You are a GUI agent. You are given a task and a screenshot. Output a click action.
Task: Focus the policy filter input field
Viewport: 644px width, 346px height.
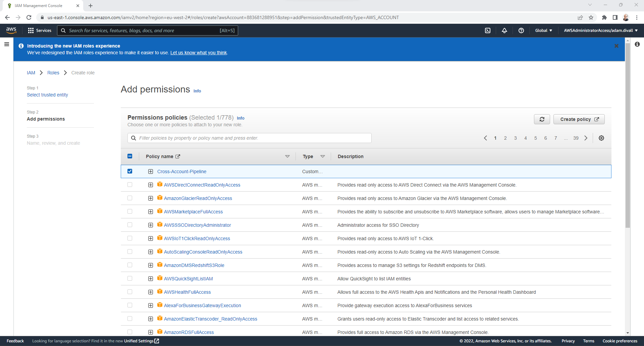click(250, 138)
